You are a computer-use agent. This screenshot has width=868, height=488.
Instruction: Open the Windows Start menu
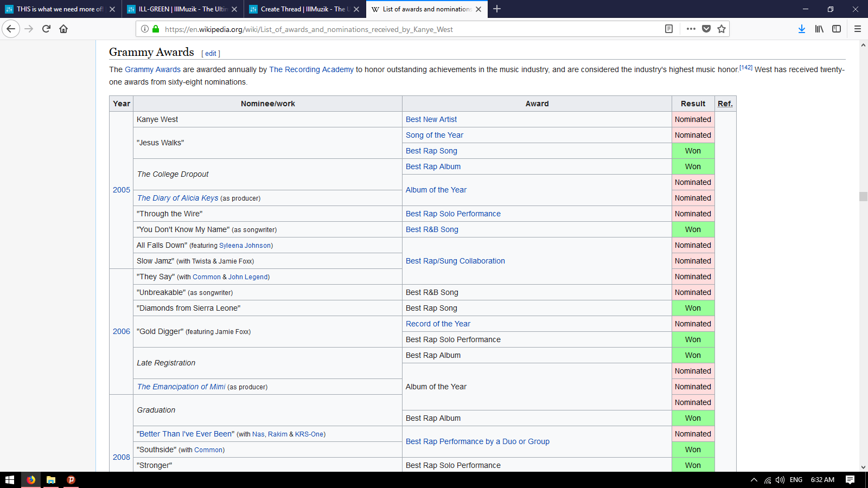[x=10, y=480]
